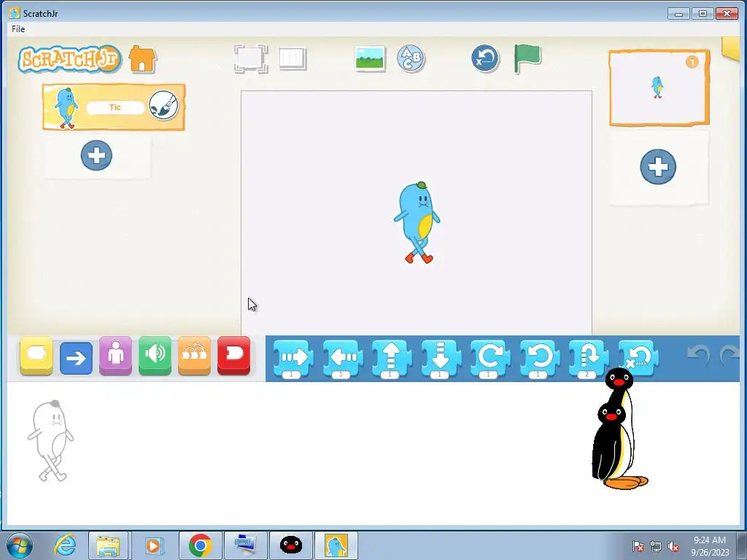Open the green sound blocks category
The image size is (747, 560).
pos(155,356)
